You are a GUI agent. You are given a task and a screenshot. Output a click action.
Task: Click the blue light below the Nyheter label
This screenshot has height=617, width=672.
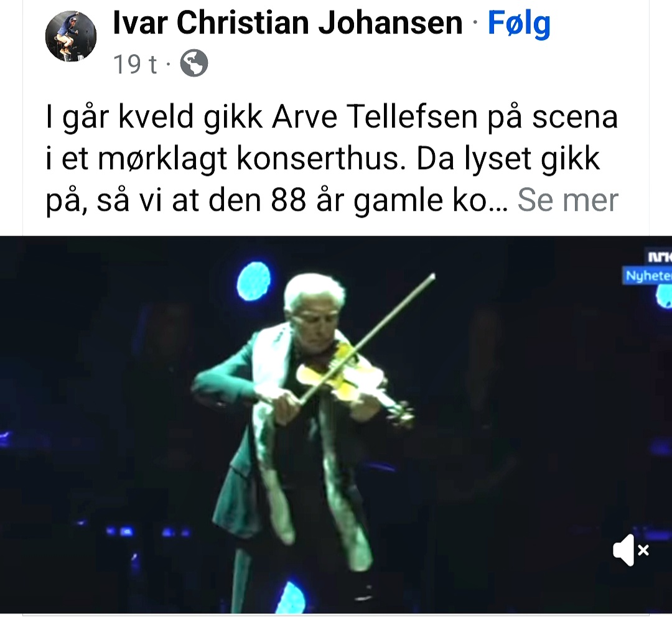(665, 297)
